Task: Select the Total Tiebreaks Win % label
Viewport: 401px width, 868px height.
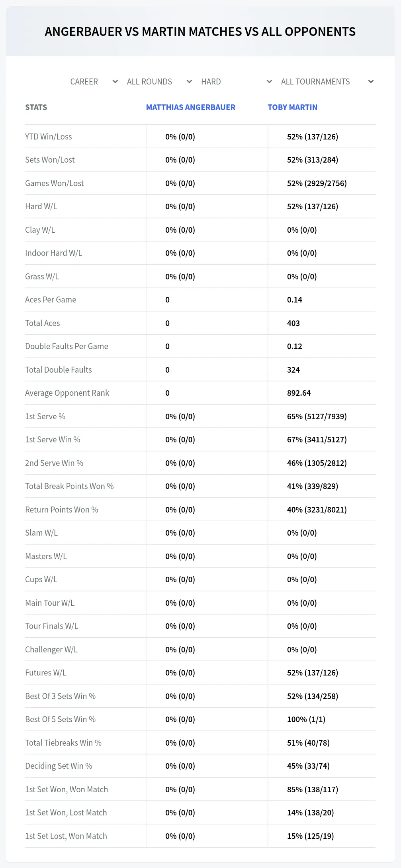Action: pyautogui.click(x=63, y=743)
